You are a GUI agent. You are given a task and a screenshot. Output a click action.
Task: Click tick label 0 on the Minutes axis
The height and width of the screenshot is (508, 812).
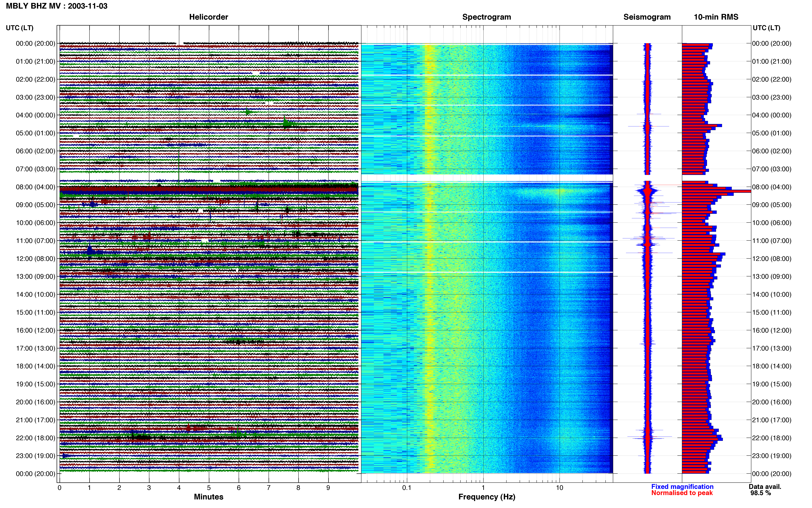(59, 488)
